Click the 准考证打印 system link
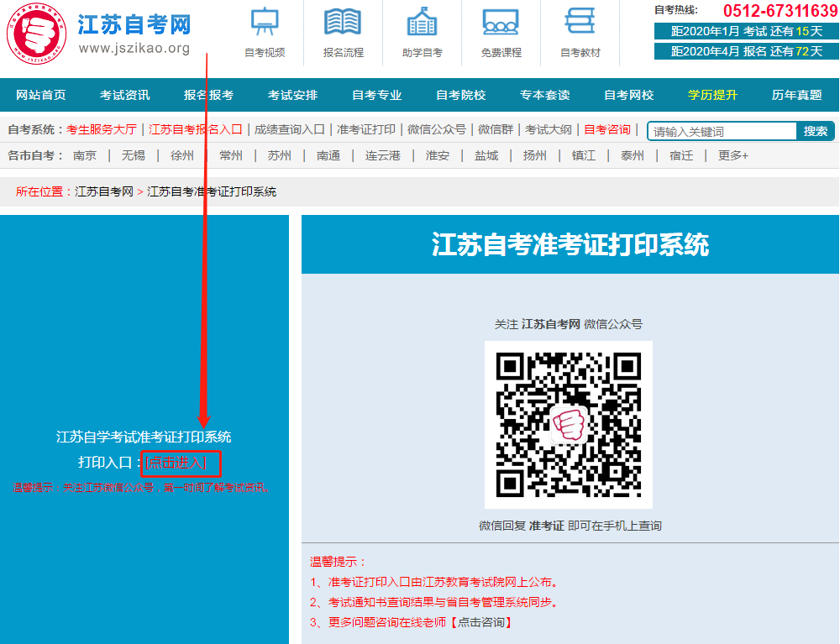Screen dimensions: 840x644 click(x=366, y=129)
